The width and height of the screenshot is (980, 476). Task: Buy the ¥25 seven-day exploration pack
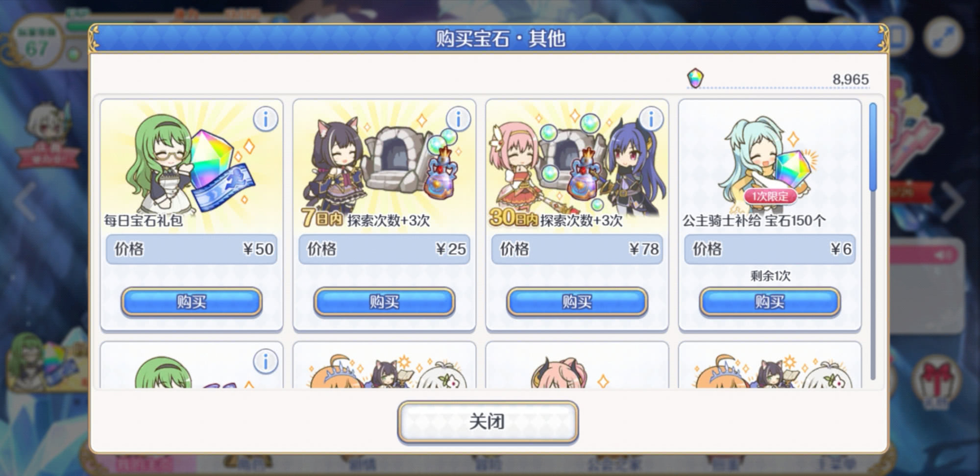pyautogui.click(x=384, y=301)
